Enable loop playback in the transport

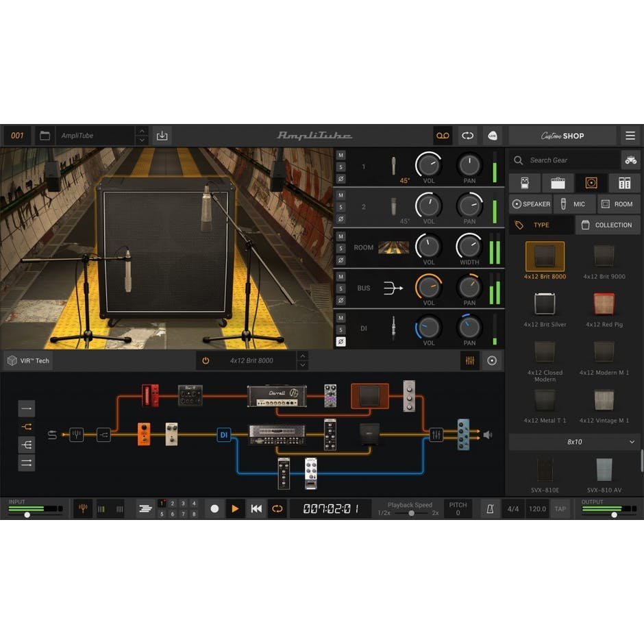277,509
